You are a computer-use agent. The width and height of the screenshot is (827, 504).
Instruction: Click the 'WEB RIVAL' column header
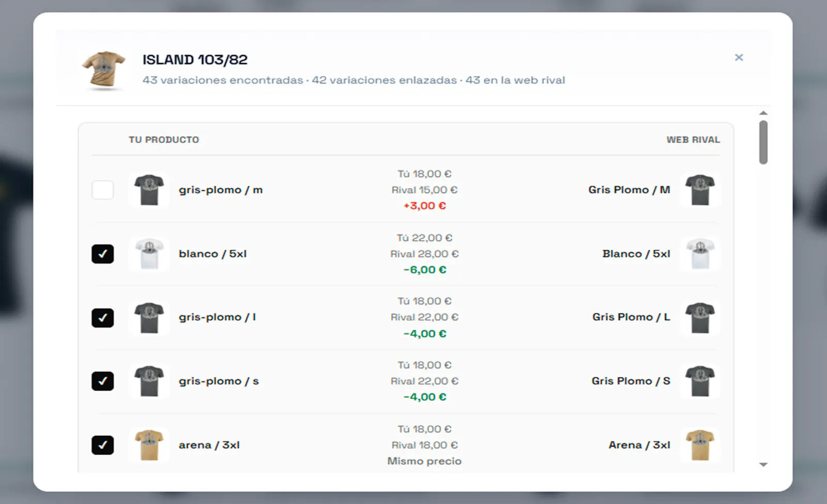pos(693,140)
